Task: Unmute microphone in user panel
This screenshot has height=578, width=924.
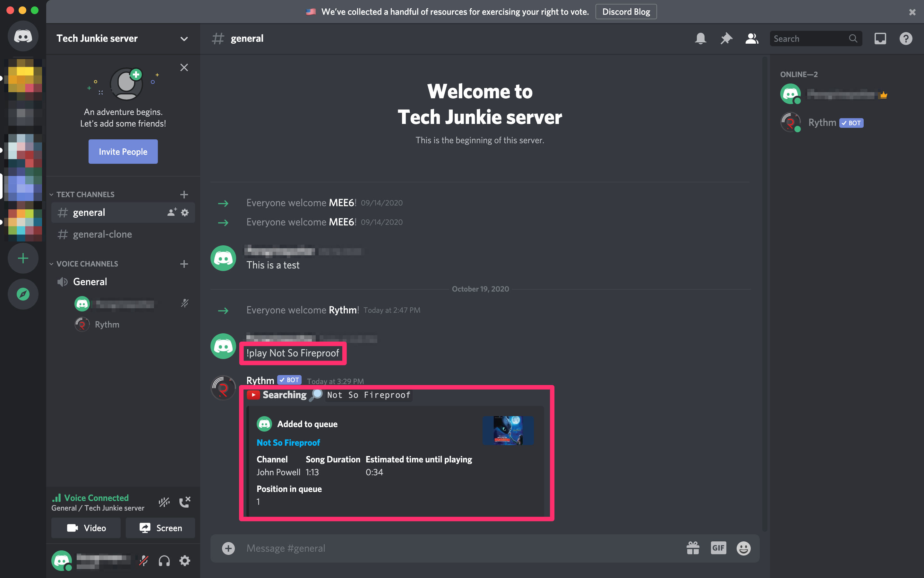Action: (x=143, y=561)
